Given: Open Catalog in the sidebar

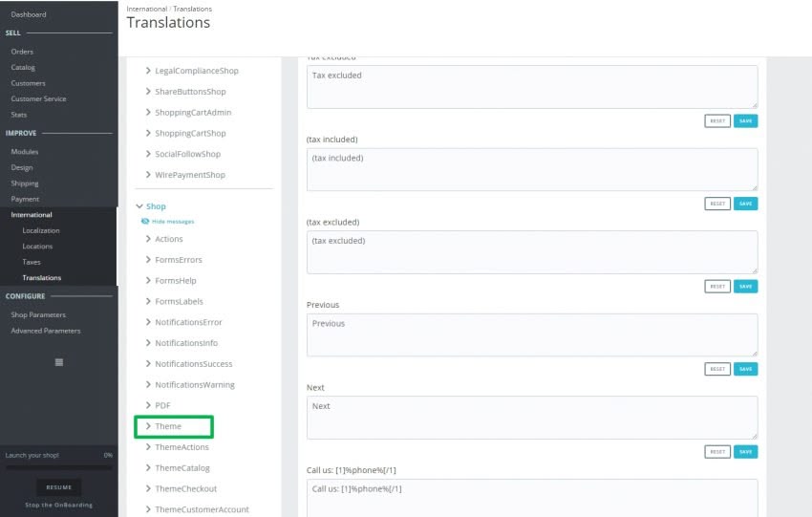Looking at the screenshot, I should [23, 67].
